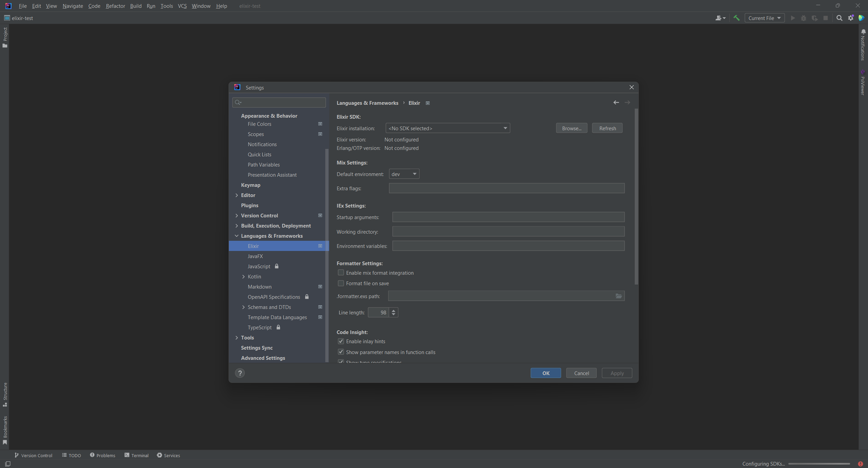Image resolution: width=868 pixels, height=468 pixels.
Task: Collapse Languages & Frameworks node
Action: [x=237, y=236]
